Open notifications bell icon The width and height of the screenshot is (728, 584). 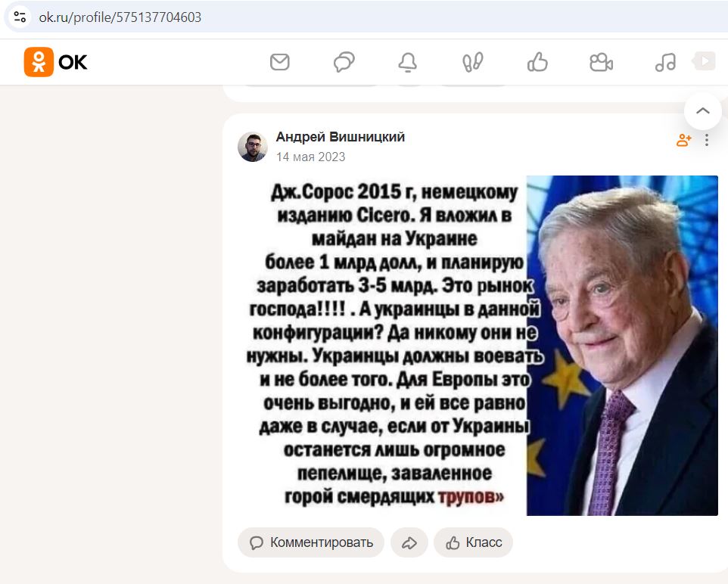click(408, 62)
